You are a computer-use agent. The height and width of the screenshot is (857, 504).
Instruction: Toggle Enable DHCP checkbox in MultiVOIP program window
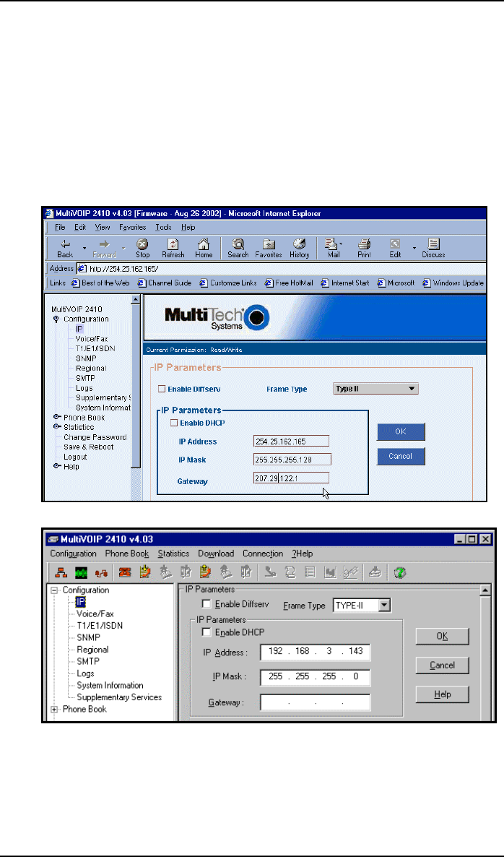(206, 632)
